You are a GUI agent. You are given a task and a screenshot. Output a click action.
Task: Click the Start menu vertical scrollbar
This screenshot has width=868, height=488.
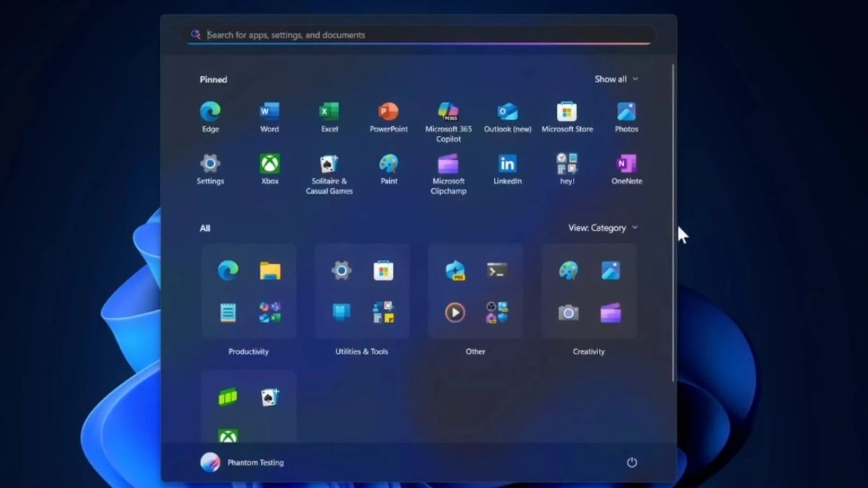coord(674,222)
